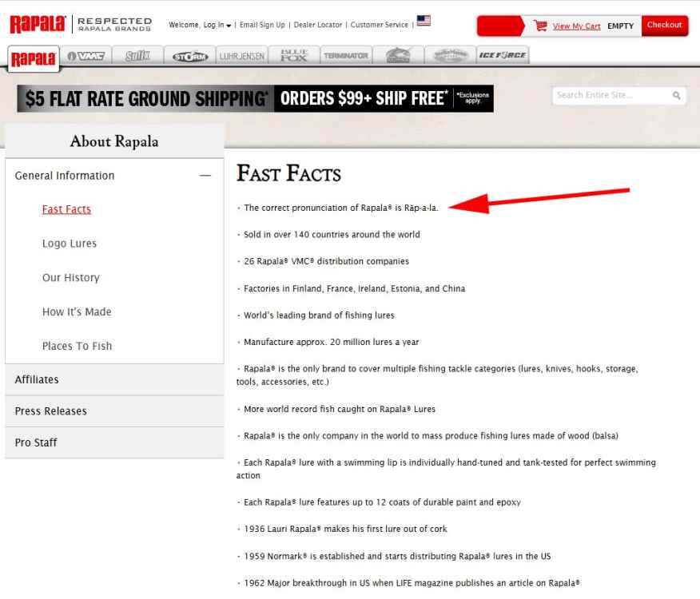Image resolution: width=700 pixels, height=599 pixels.
Task: Click the Respected Rapala Brands logo
Action: click(x=115, y=25)
